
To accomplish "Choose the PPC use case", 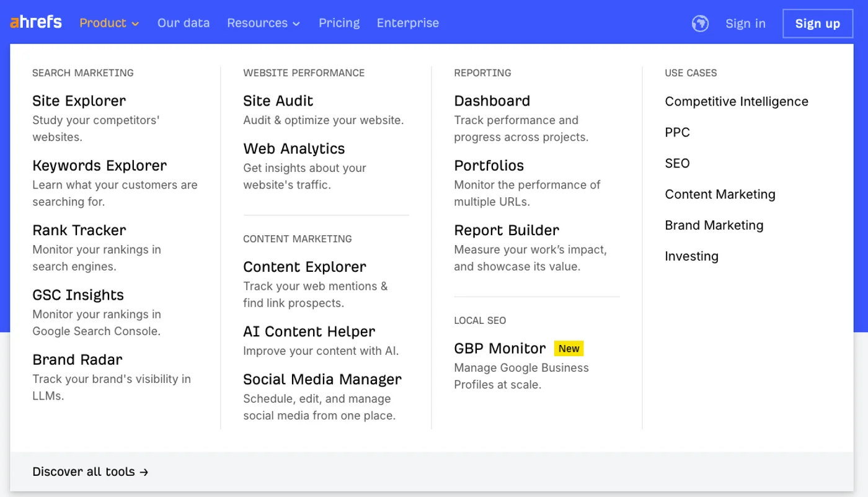I will tap(677, 132).
